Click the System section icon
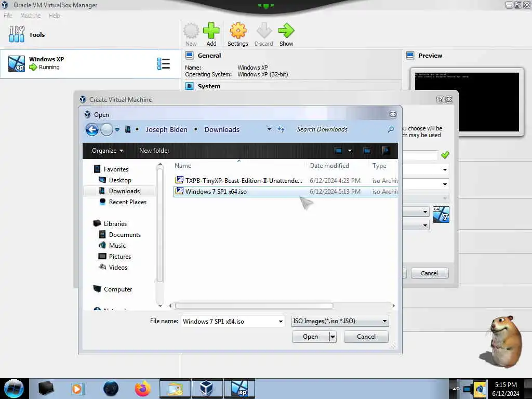The height and width of the screenshot is (399, 532). pyautogui.click(x=189, y=86)
